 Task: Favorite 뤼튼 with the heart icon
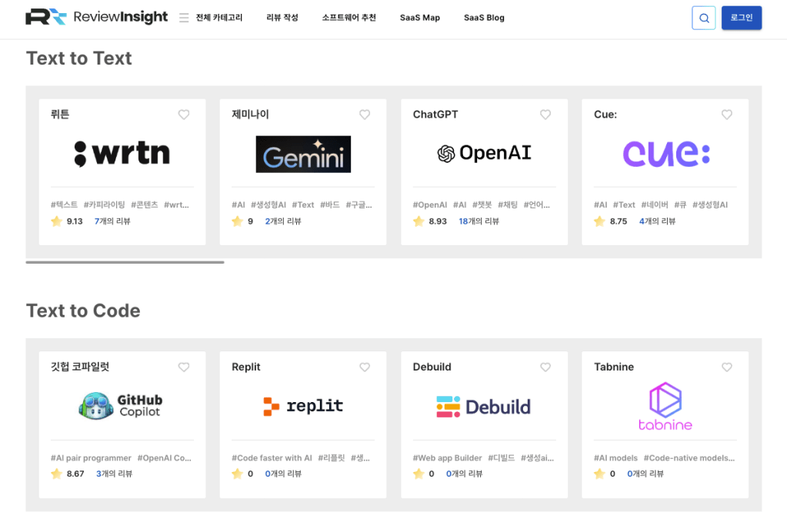[184, 115]
